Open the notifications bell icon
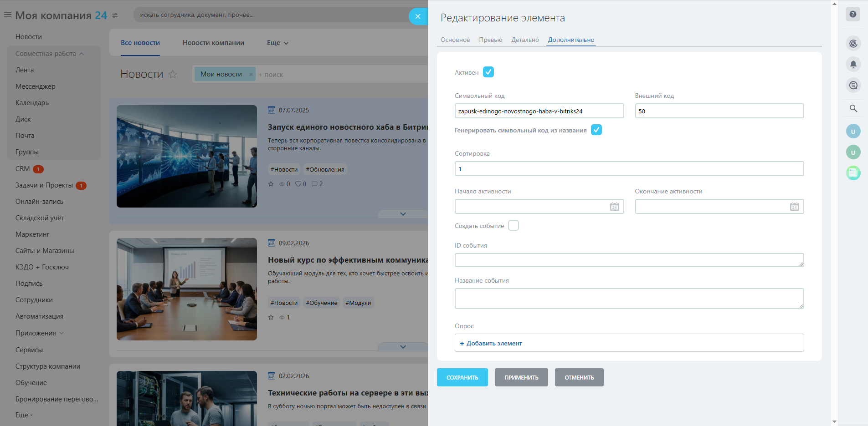The width and height of the screenshot is (868, 426). tap(853, 64)
